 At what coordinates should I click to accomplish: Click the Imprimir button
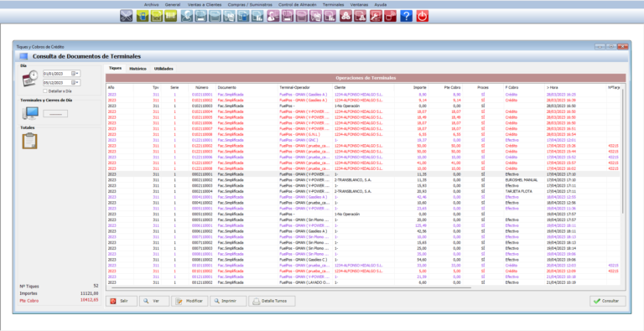click(228, 301)
